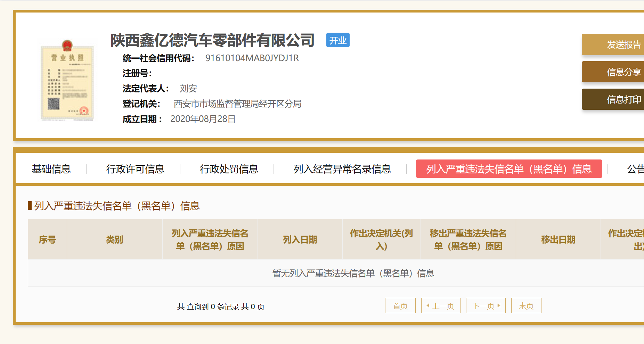
Task: Open the partially visible 公告 tab
Action: point(635,169)
